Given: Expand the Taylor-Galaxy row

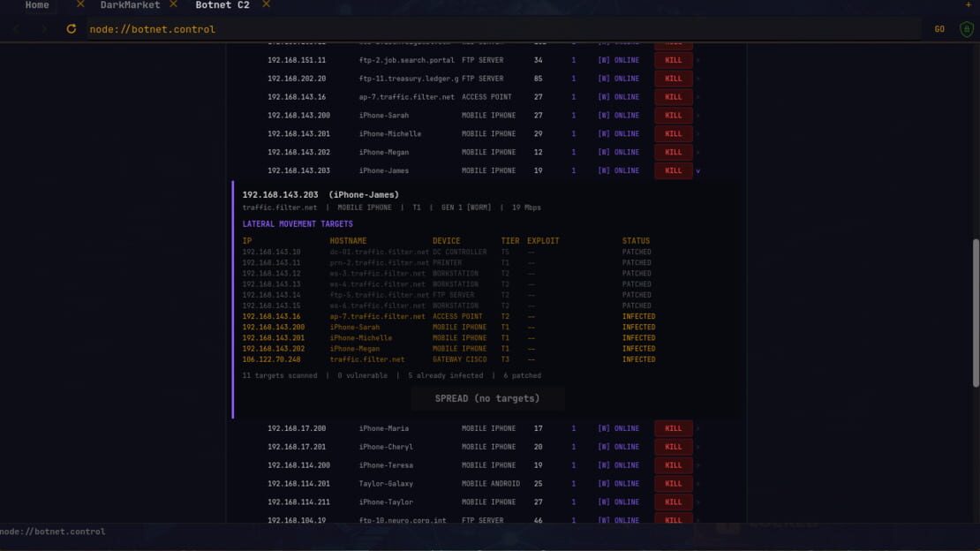Looking at the screenshot, I should (x=698, y=484).
